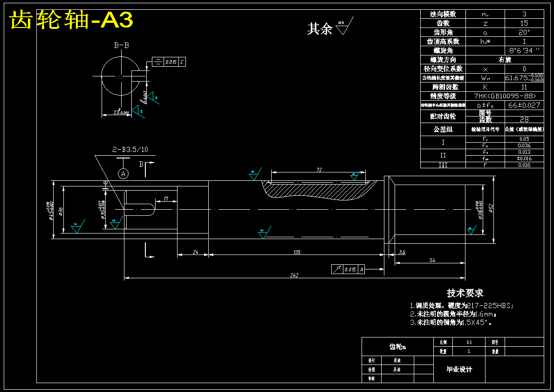The width and height of the screenshot is (554, 392).
Task: Click the 法向模数 table cell
Action: click(443, 14)
